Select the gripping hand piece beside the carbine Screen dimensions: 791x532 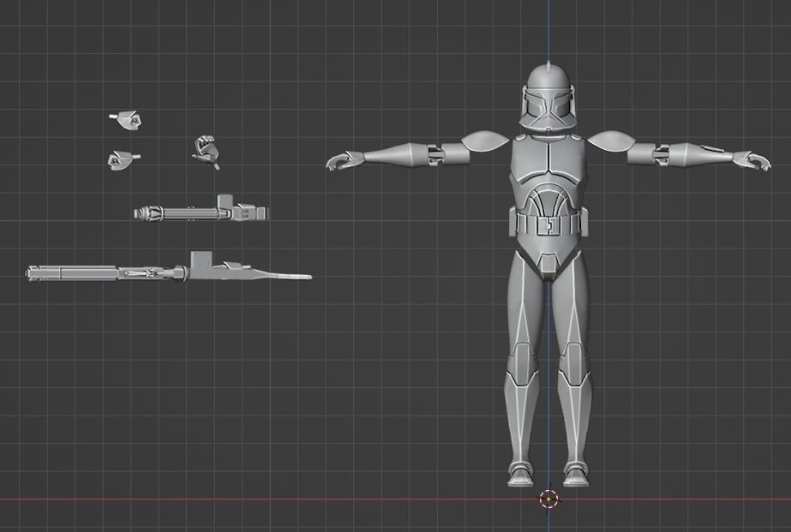point(206,152)
